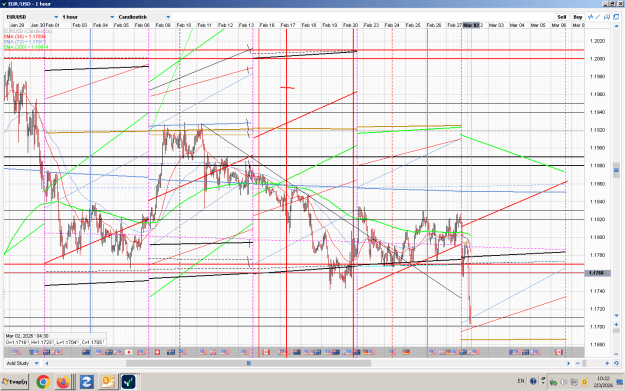Click the Japan flag economic event marker
625x391 pixels.
tap(129, 352)
